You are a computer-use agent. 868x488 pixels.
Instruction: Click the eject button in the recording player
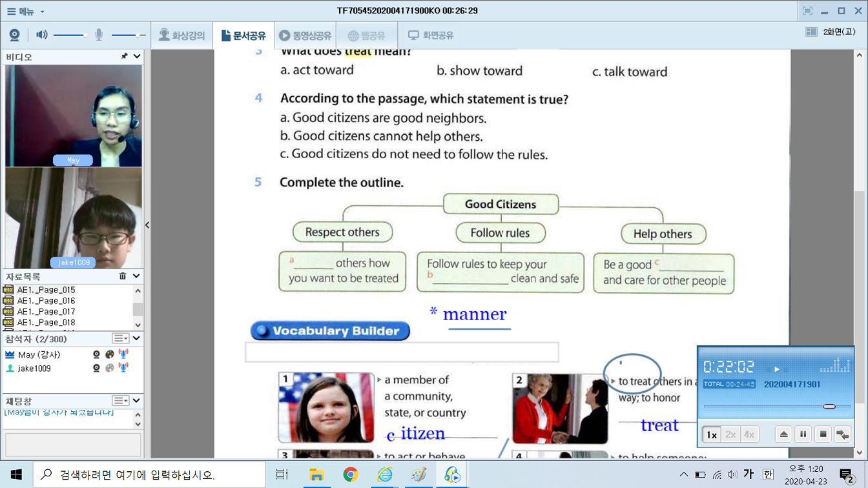tap(783, 434)
